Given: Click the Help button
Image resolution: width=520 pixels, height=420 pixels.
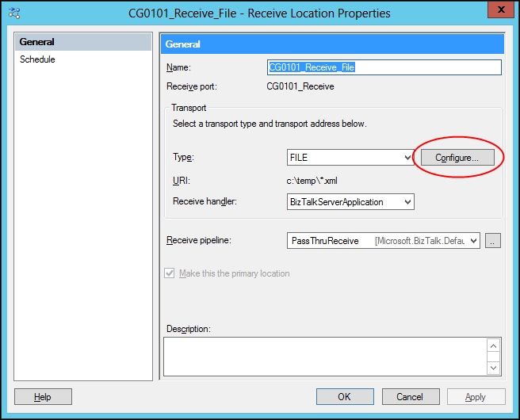Looking at the screenshot, I should click(x=43, y=397).
